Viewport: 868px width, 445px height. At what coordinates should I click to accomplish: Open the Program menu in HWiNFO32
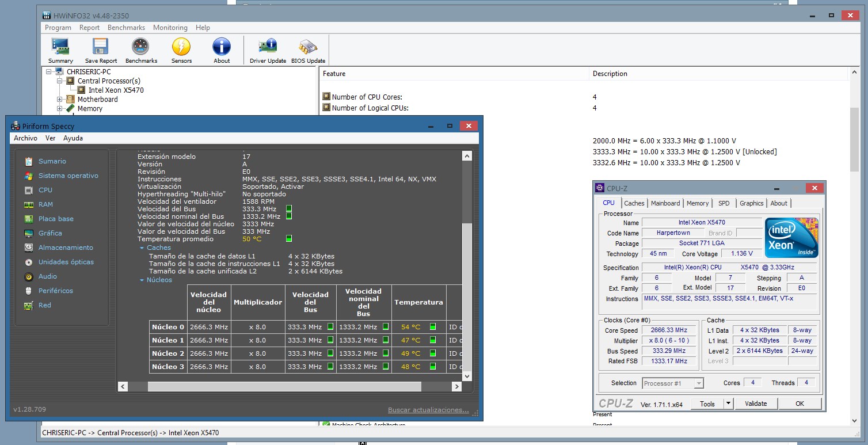[x=58, y=28]
